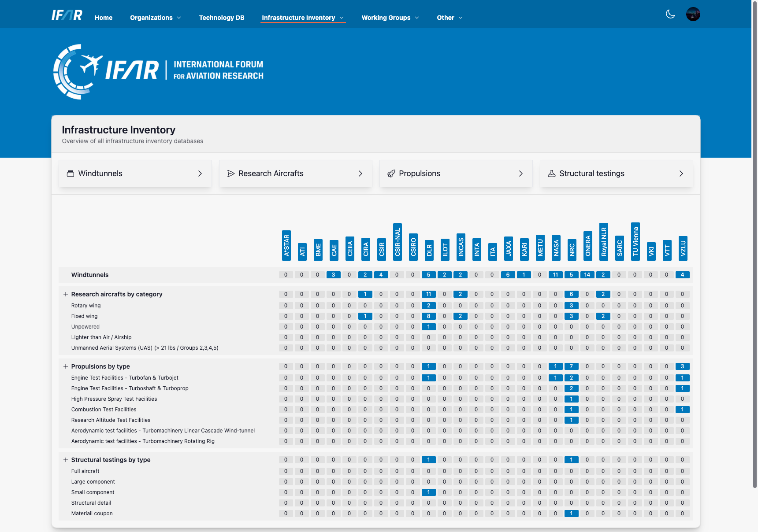
Task: Select the CSIR-NAL column header
Action: [x=398, y=242]
